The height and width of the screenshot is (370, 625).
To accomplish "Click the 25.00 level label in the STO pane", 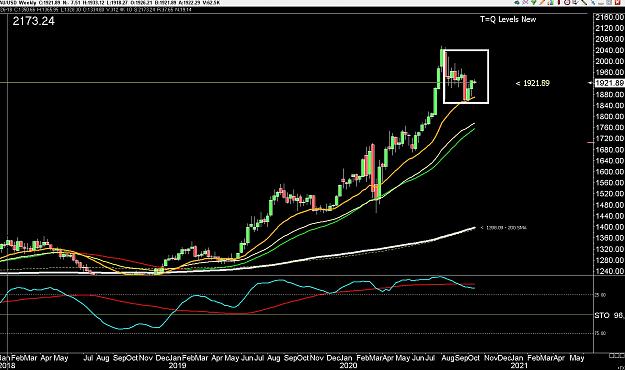I will pos(601,295).
